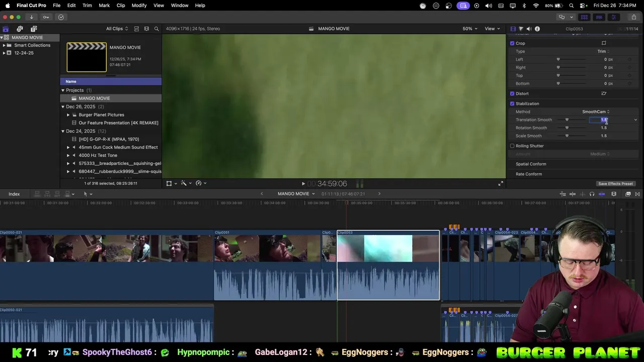Open the Transitions browser icon
The width and height of the screenshot is (644, 362).
tap(637, 194)
